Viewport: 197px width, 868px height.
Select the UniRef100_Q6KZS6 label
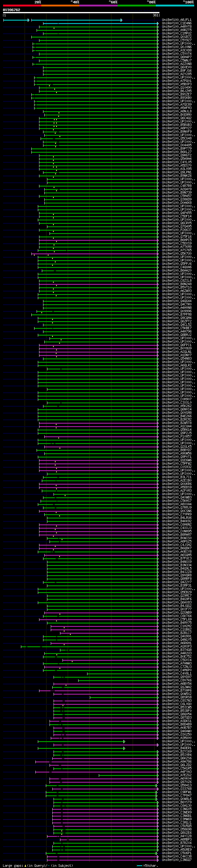pos(177,758)
